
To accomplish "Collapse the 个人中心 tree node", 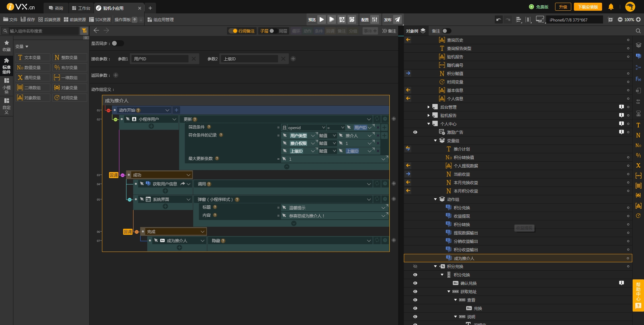I will tap(428, 124).
